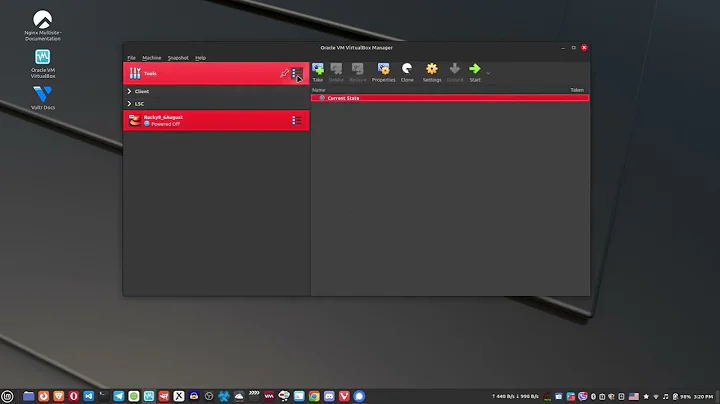The height and width of the screenshot is (404, 720).
Task: Click the 3:20 PM clock
Action: click(703, 396)
